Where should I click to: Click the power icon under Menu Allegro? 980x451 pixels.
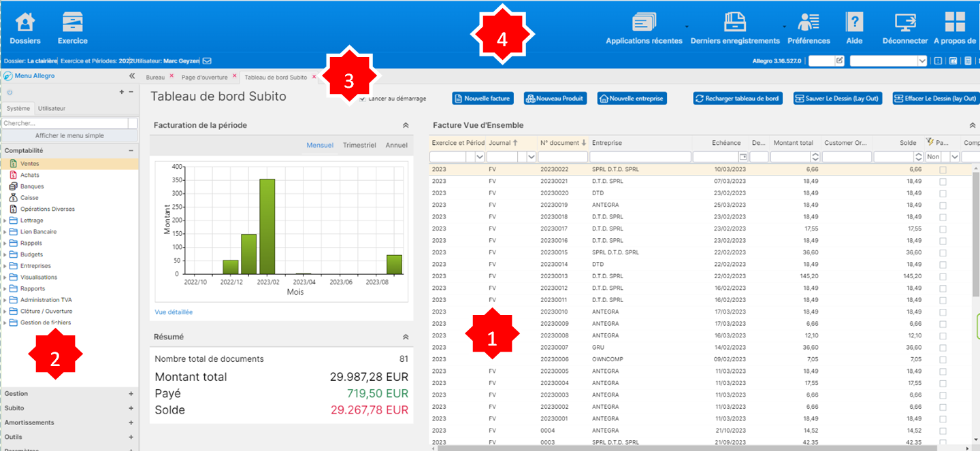10,92
